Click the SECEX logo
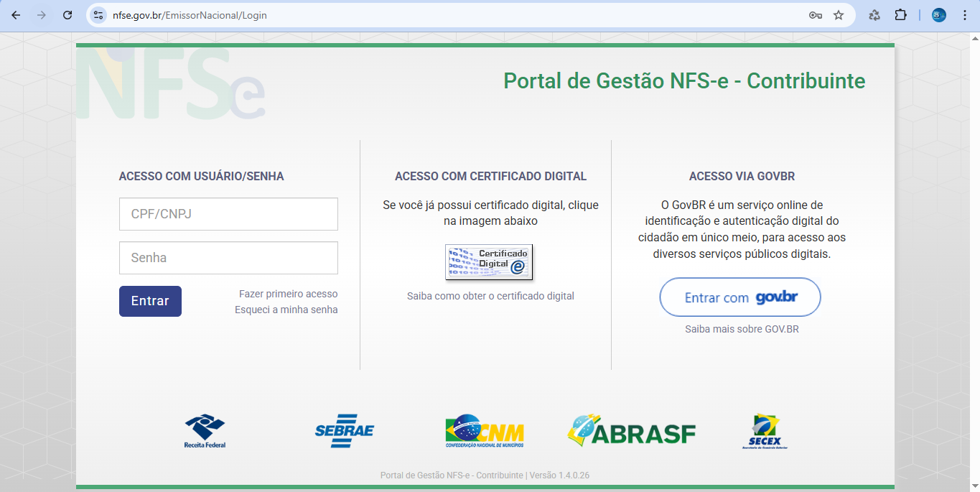Screen dimensions: 980x492 pyautogui.click(x=765, y=432)
